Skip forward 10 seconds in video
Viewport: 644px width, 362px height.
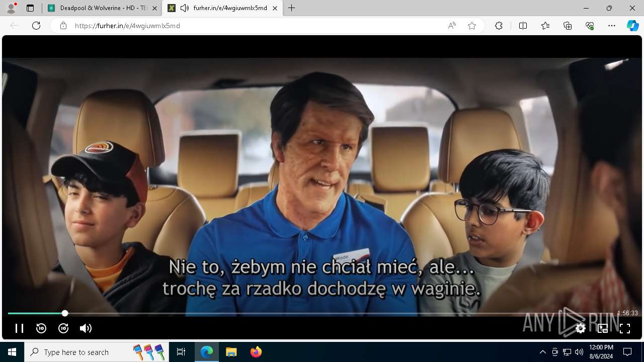click(x=63, y=328)
